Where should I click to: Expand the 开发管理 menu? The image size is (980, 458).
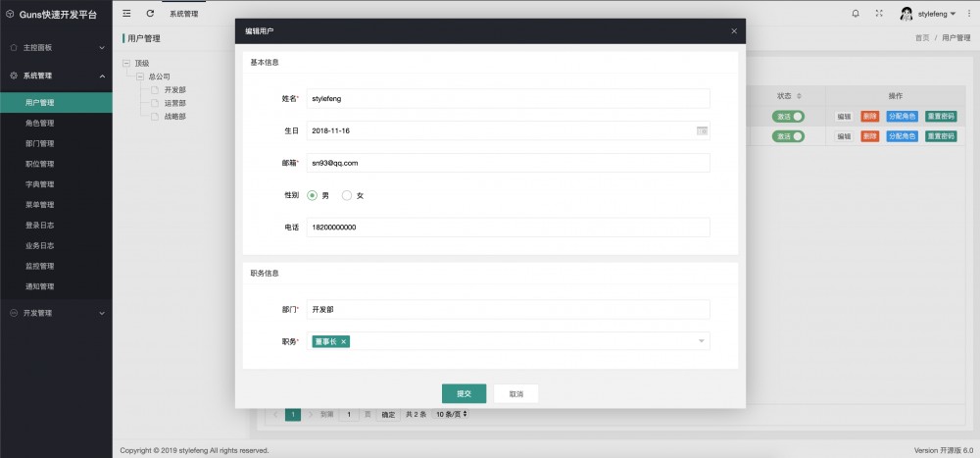102,313
